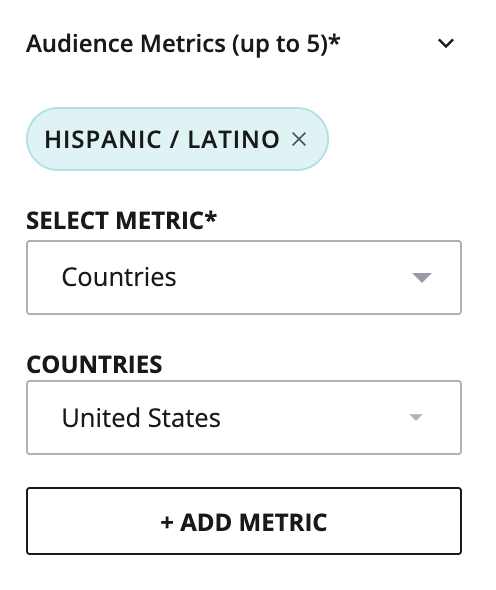Remove the Hispanic / Latino chip
The image size is (496, 590).
coord(299,139)
